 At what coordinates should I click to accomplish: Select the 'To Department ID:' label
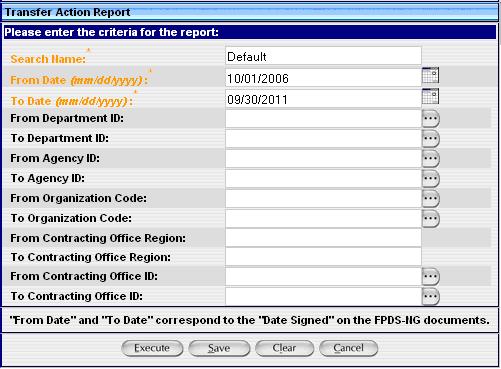tap(60, 138)
